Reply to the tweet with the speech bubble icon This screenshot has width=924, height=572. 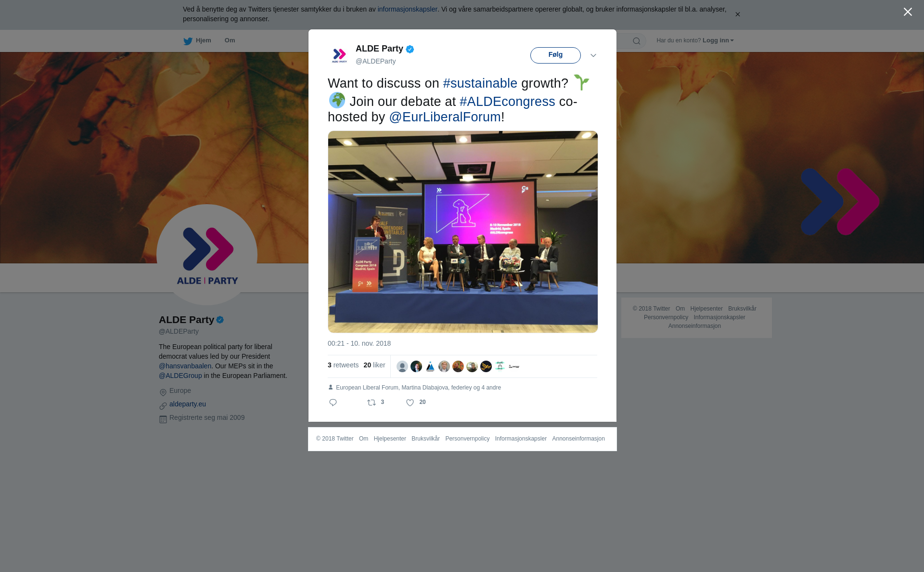coord(333,403)
